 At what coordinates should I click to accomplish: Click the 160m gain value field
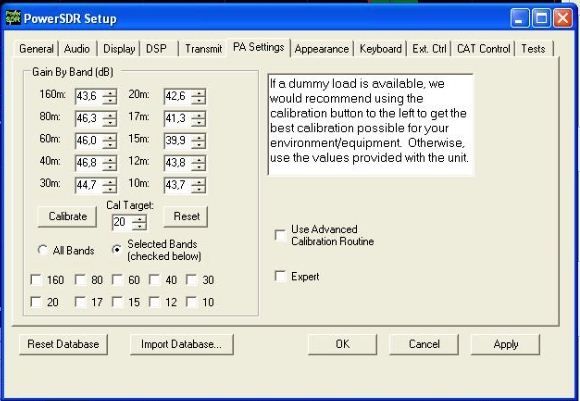[x=89, y=96]
